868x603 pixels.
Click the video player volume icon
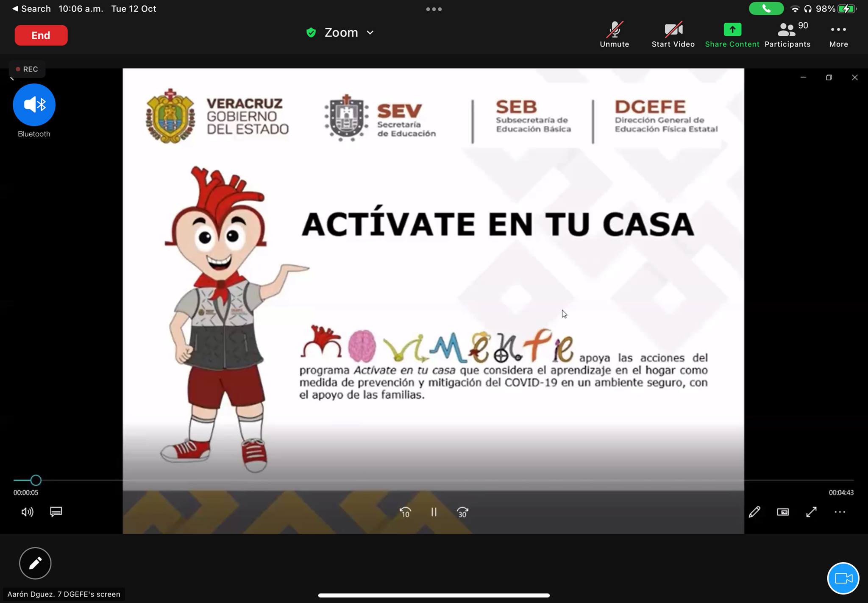[27, 512]
